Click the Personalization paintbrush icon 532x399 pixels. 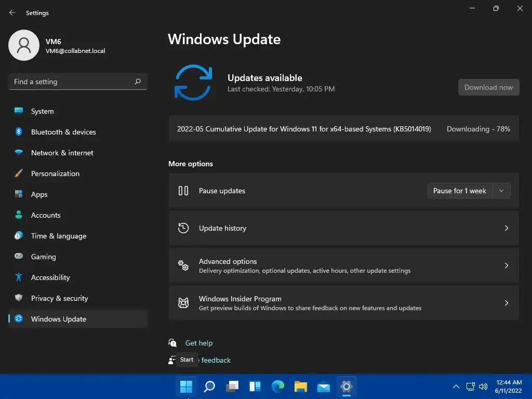click(x=19, y=174)
